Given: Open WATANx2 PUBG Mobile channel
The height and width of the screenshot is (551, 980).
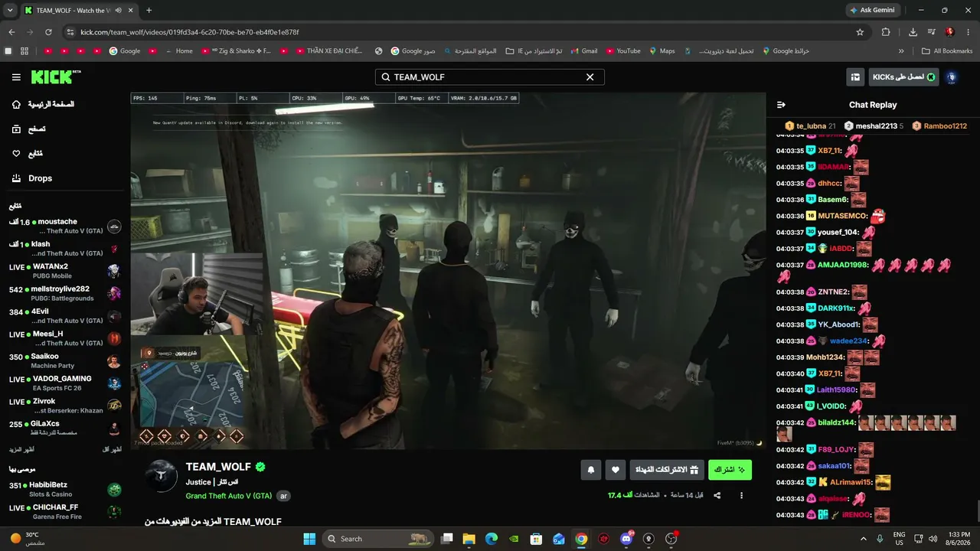Looking at the screenshot, I should tap(65, 271).
